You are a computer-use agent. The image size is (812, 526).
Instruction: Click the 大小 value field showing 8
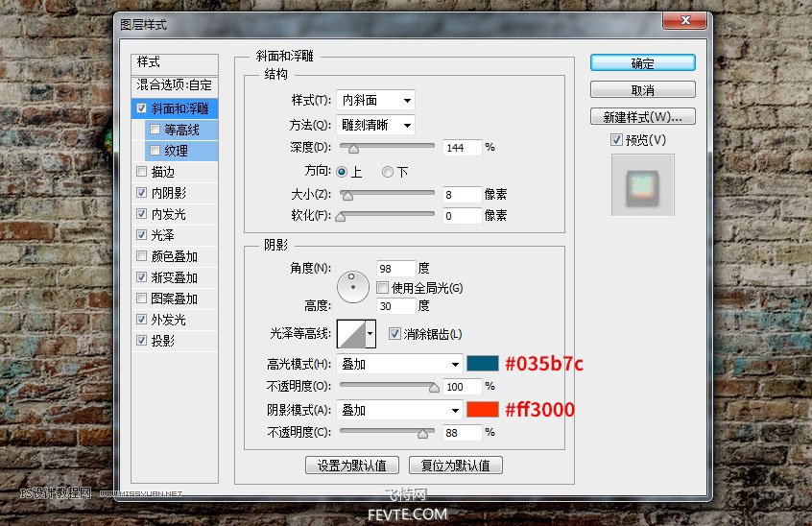point(462,195)
